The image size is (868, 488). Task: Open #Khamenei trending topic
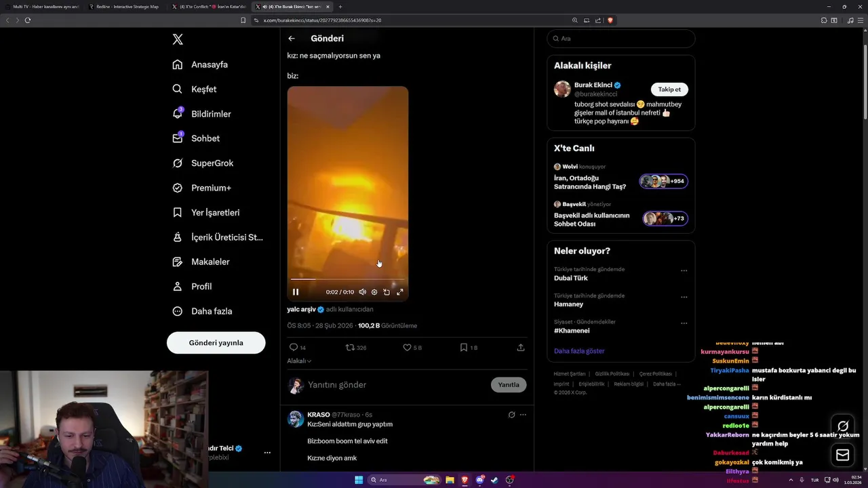coord(572,331)
